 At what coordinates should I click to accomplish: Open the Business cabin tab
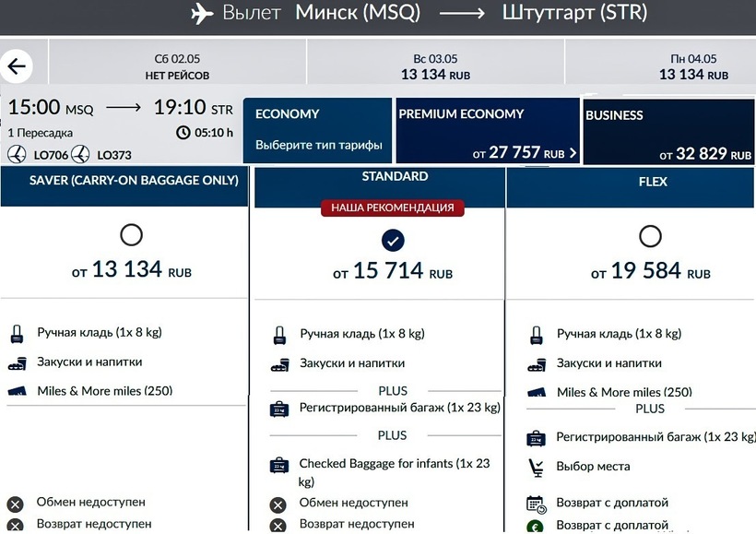pyautogui.click(x=668, y=132)
